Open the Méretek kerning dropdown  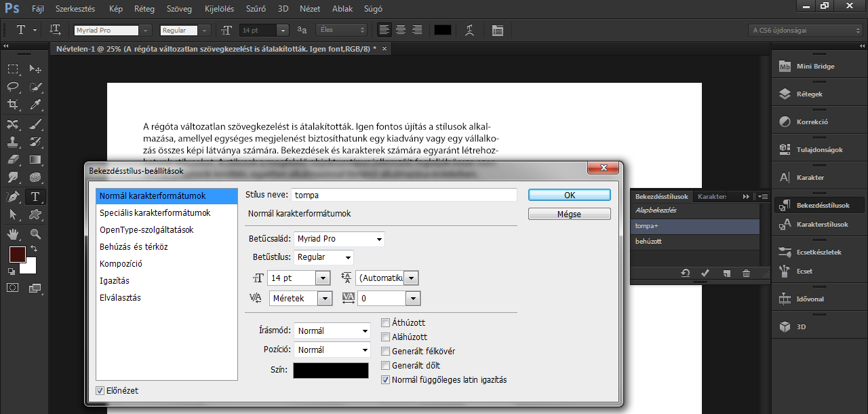tap(325, 299)
